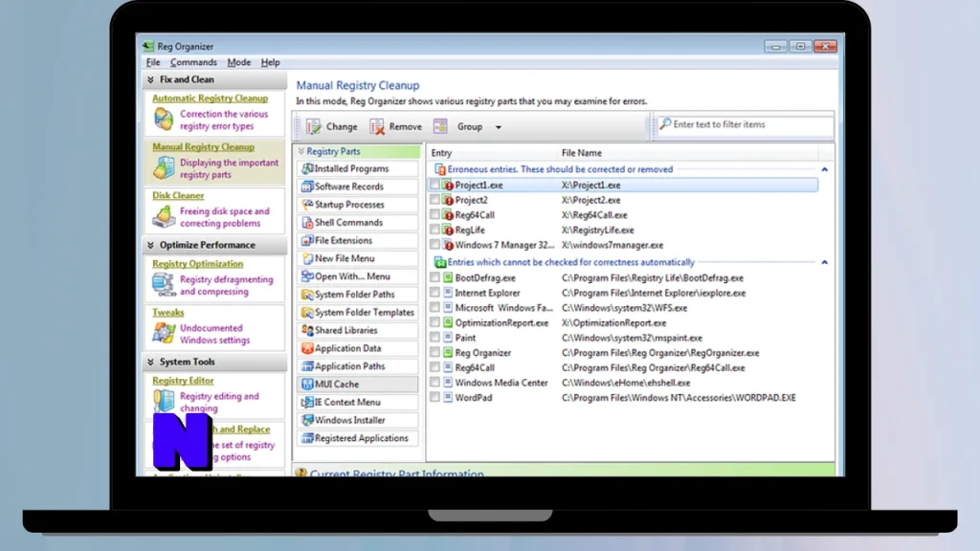The height and width of the screenshot is (551, 980).
Task: Click the Group toolbar icon
Action: click(x=440, y=126)
